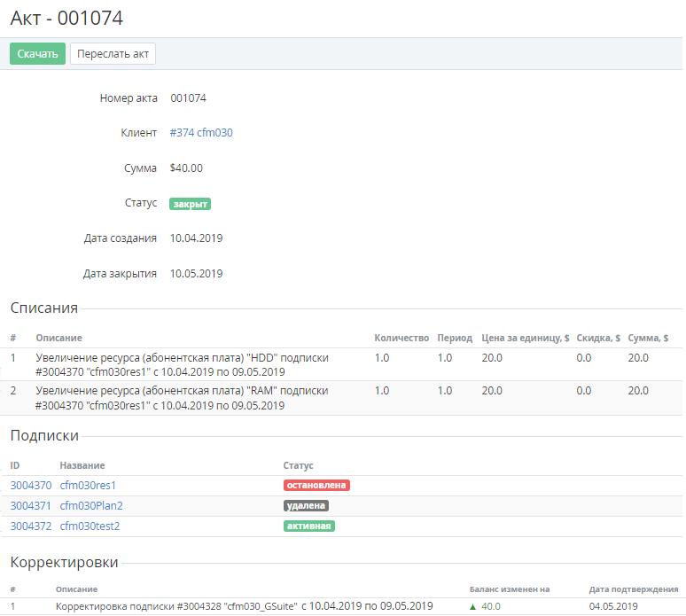This screenshot has height=616, width=686.
Task: Click the cfm030_GSuite correction description
Action: 244,606
